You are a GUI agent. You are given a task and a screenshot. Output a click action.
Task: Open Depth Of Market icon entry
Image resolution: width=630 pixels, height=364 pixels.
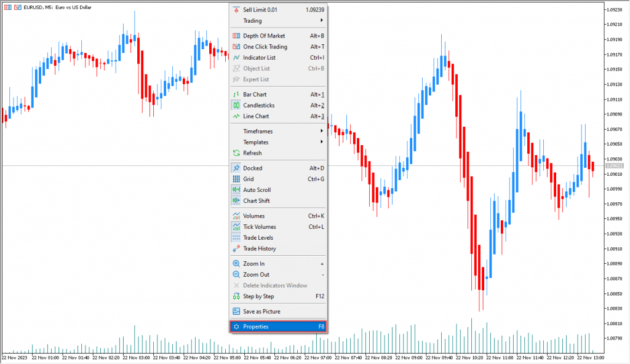(x=236, y=36)
